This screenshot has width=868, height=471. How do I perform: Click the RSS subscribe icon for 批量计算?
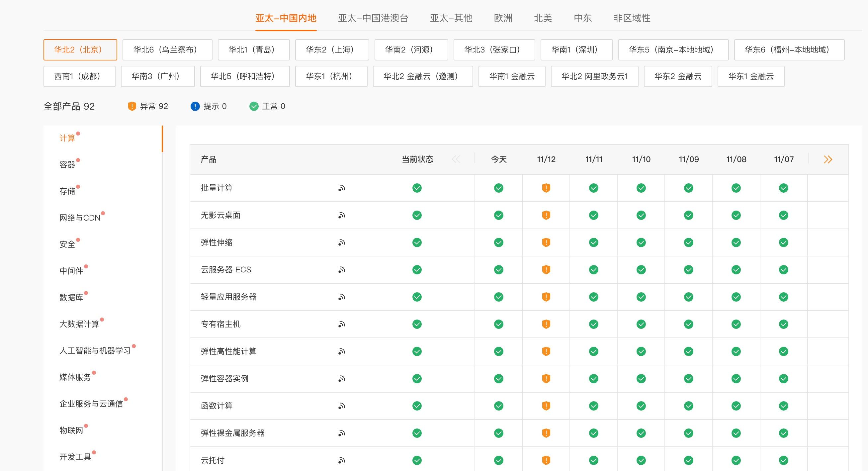(342, 188)
